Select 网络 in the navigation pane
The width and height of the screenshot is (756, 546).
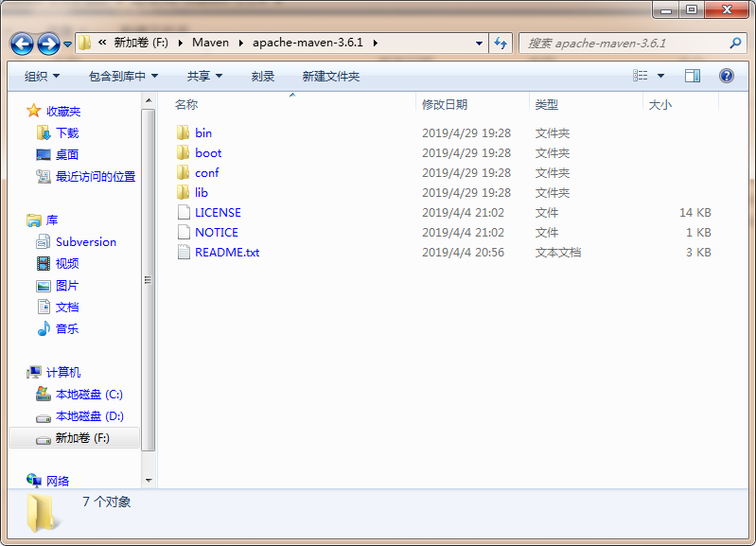pos(58,481)
